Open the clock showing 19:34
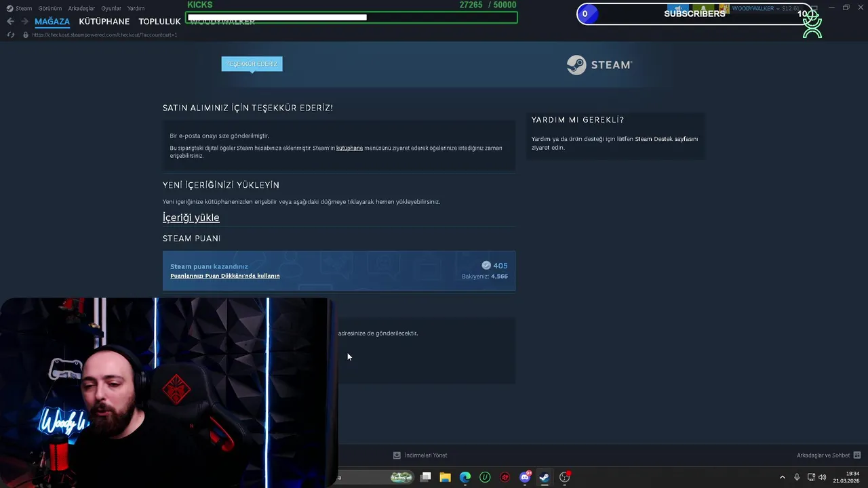Viewport: 868px width, 488px height. (846, 477)
